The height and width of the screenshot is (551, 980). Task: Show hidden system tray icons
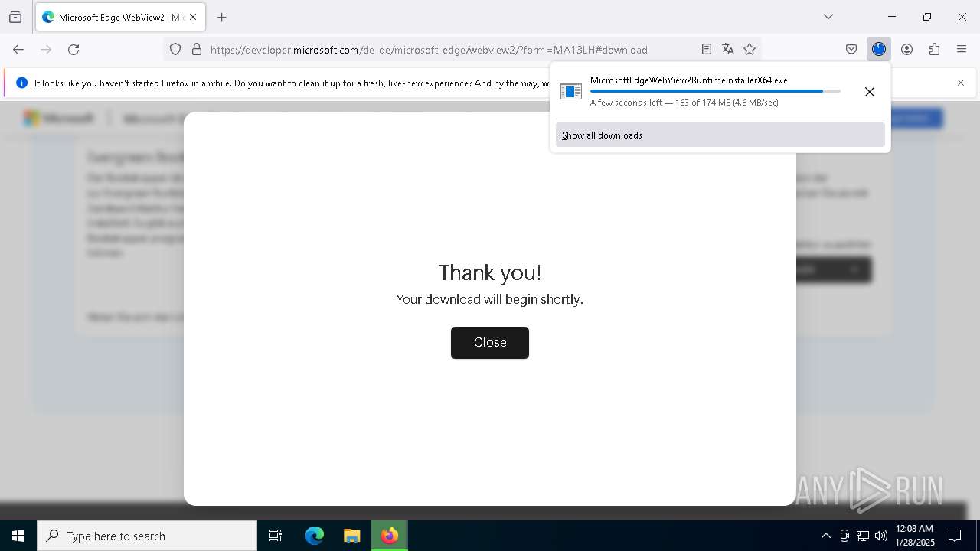click(x=825, y=536)
